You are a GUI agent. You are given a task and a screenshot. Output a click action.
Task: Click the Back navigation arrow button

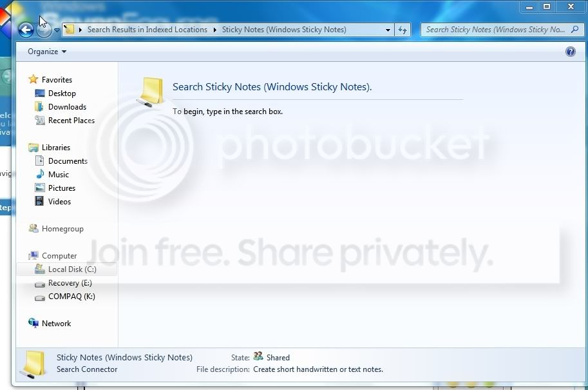[x=26, y=30]
